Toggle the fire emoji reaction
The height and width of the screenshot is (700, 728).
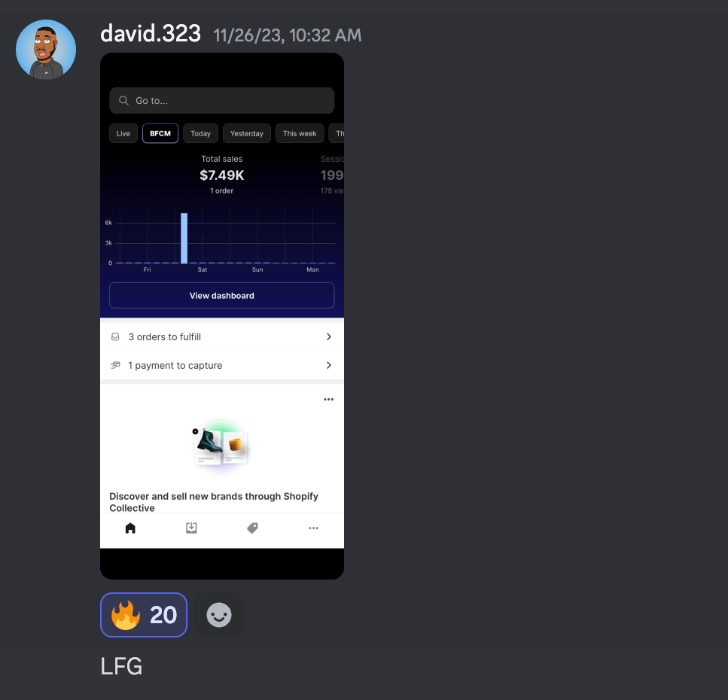click(x=144, y=615)
